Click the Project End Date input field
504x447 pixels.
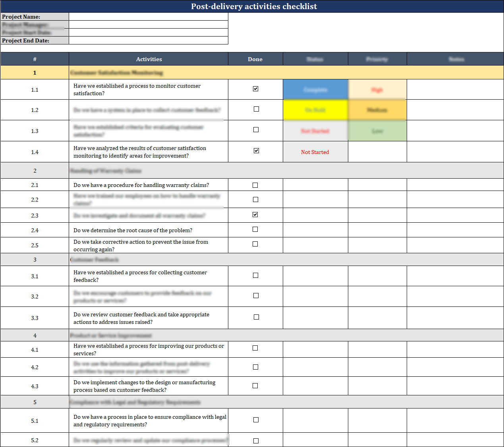(x=149, y=40)
